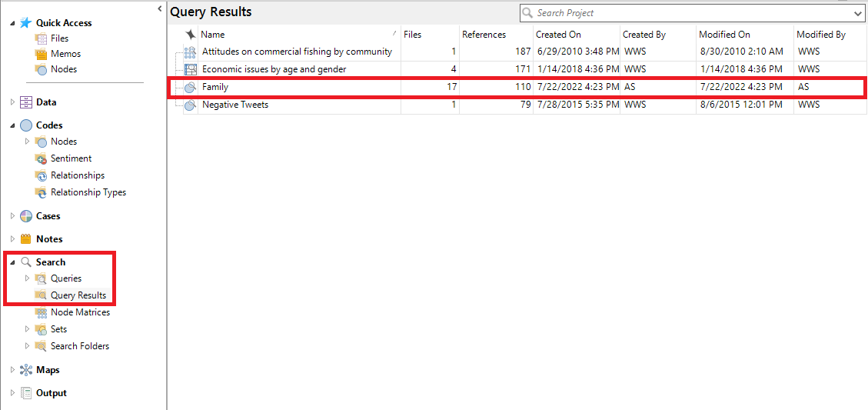Expand the Notes section
This screenshot has width=868, height=410.
[13, 239]
